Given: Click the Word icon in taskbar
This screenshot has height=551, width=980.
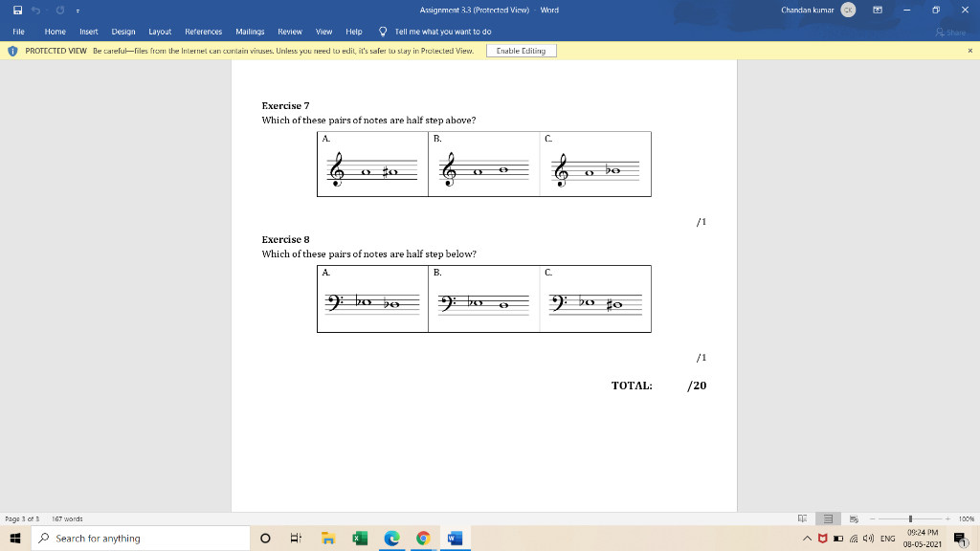Looking at the screenshot, I should 455,538.
